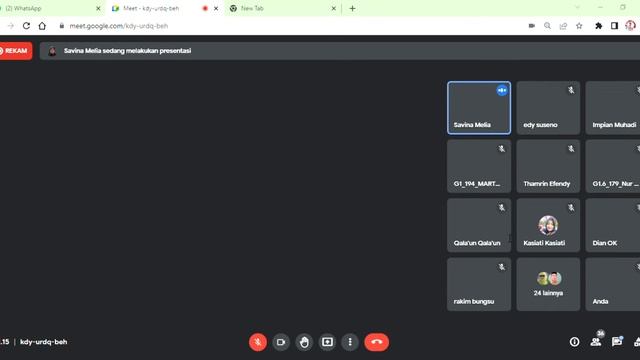Open zoom magnifier icon in address bar
640x360 pixels.
coord(547,26)
